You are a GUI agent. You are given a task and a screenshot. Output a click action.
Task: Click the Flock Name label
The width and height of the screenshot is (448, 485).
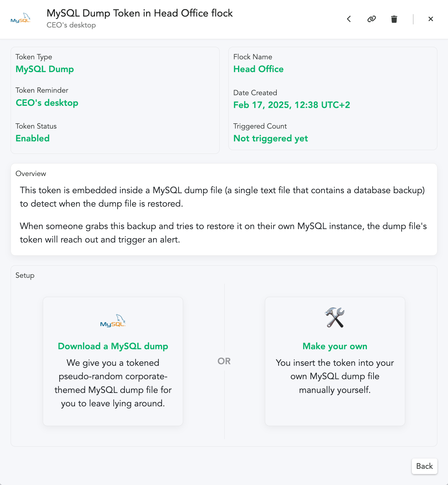click(253, 57)
